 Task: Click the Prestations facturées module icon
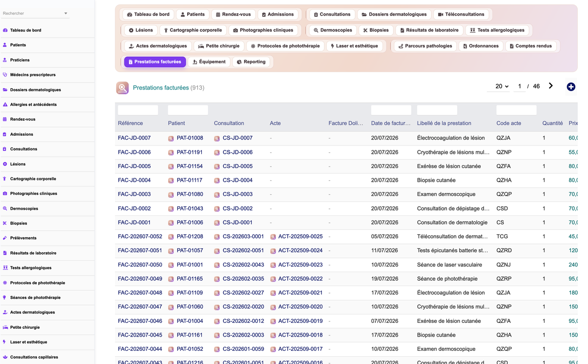(122, 88)
